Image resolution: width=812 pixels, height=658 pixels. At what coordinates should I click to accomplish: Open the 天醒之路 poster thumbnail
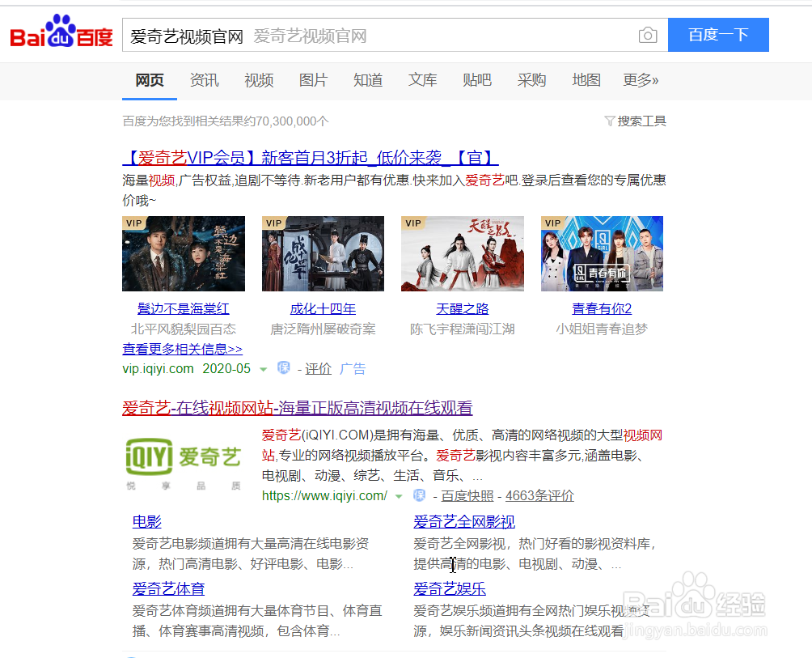pyautogui.click(x=463, y=253)
